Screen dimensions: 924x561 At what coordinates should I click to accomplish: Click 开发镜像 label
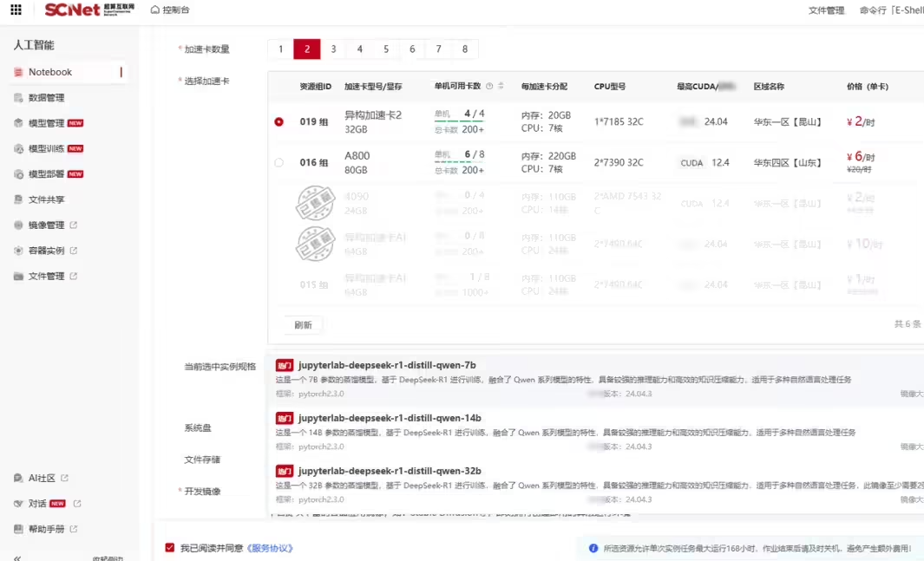pos(202,492)
